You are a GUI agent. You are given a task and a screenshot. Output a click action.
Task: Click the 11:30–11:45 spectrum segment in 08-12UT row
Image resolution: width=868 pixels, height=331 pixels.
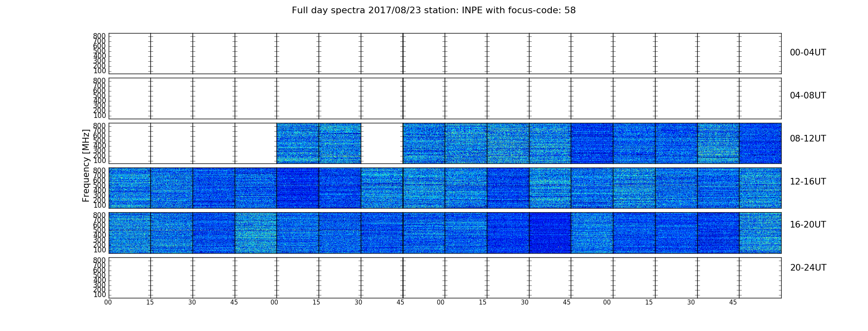tap(718, 143)
